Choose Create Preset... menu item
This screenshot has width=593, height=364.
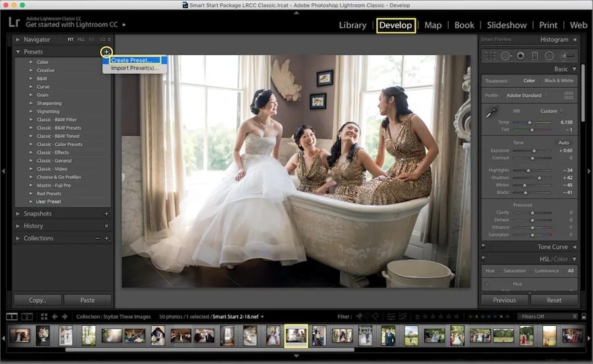pos(135,60)
